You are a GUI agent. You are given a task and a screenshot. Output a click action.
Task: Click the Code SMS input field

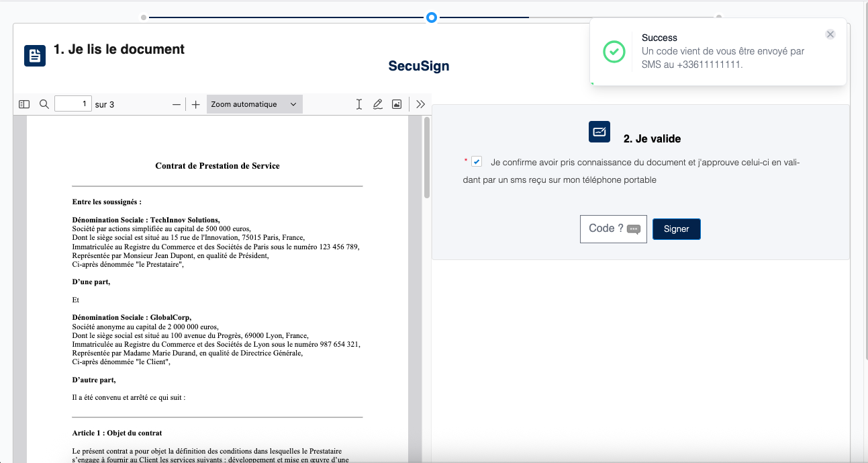(614, 229)
